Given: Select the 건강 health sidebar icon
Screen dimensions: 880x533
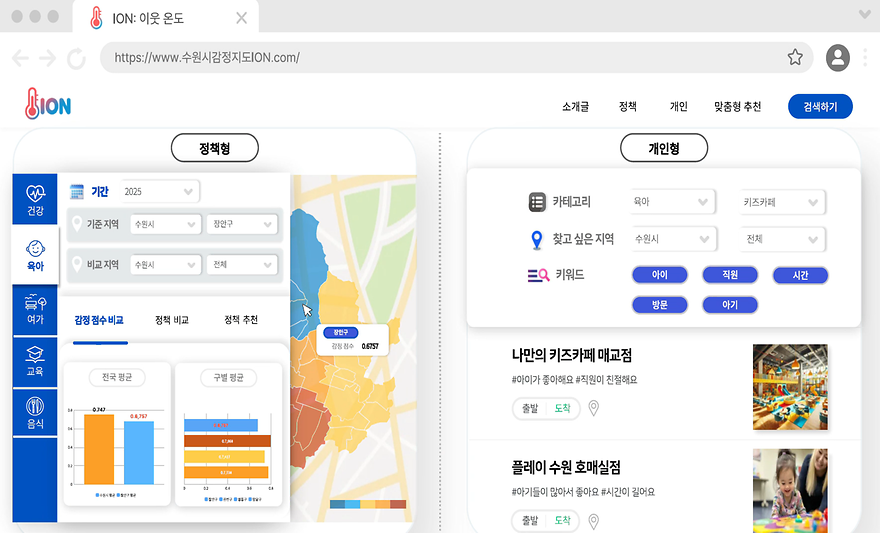Looking at the screenshot, I should coord(35,198).
